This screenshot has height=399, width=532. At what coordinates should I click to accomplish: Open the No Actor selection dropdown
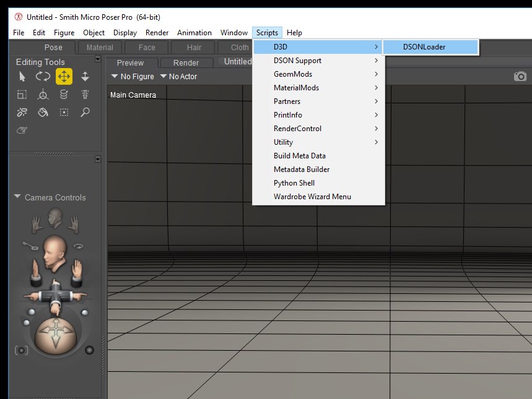[178, 77]
